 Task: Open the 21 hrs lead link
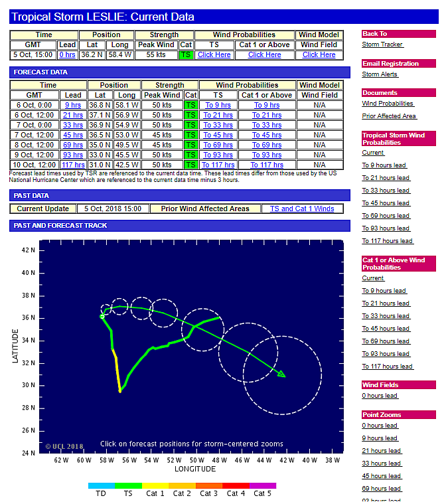[x=73, y=115]
